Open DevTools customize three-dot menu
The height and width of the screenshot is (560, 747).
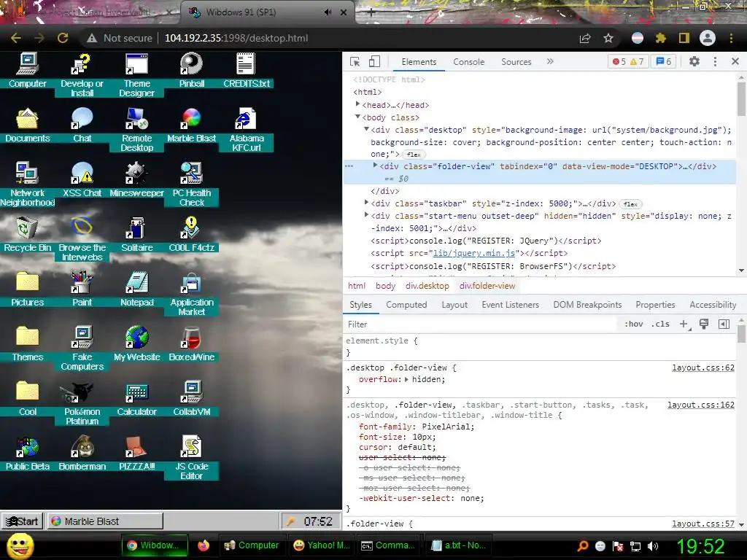click(x=715, y=61)
